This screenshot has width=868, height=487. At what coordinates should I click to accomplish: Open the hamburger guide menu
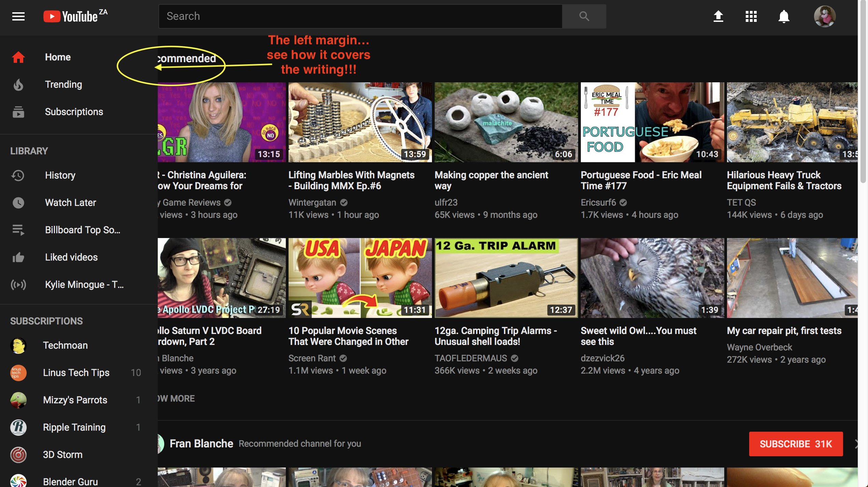(18, 16)
